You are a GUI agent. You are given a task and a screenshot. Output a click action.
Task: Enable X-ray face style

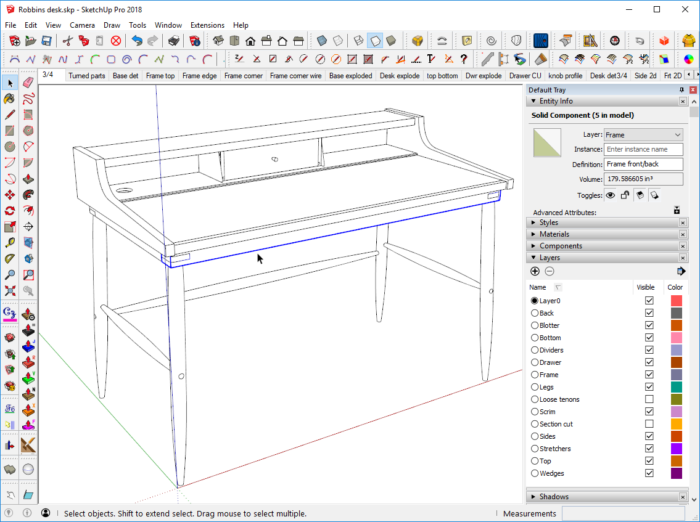click(321, 41)
